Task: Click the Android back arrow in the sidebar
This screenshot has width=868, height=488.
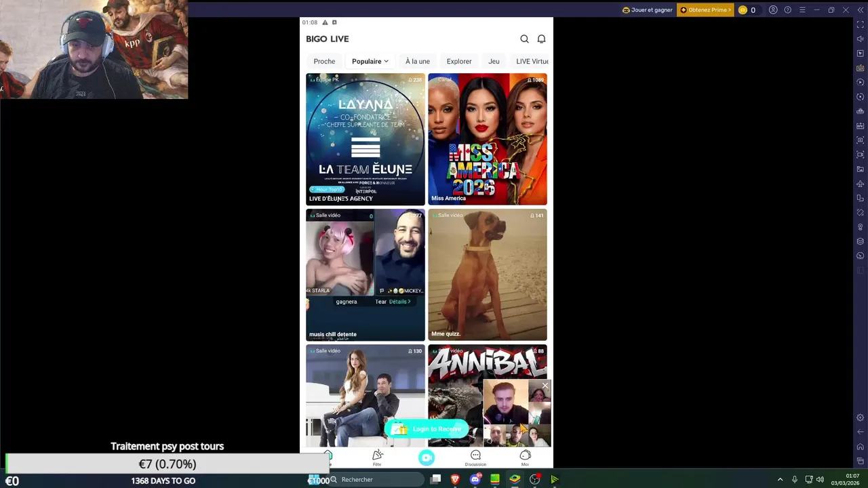Action: [x=861, y=432]
